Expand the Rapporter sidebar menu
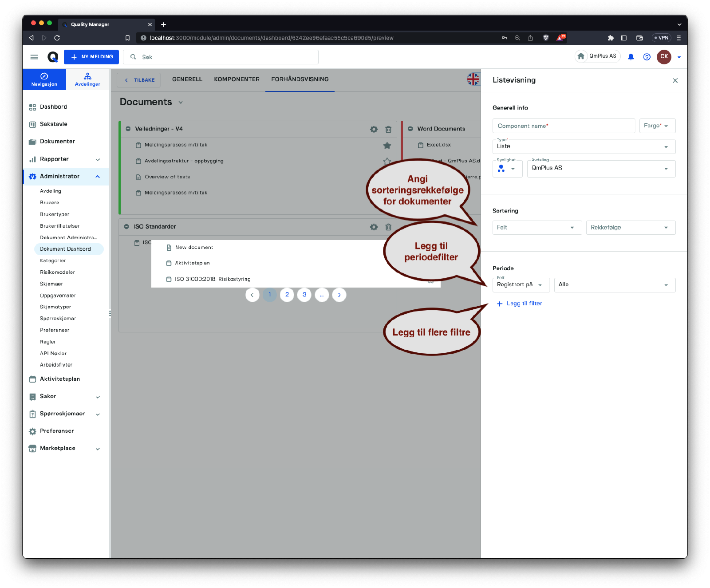The height and width of the screenshot is (588, 710). [x=98, y=159]
